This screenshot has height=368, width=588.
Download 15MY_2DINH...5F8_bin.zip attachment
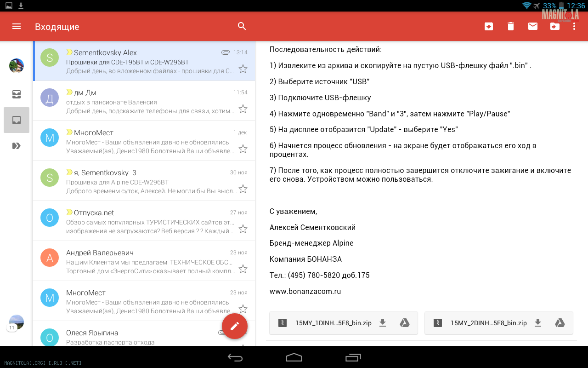[x=538, y=323]
